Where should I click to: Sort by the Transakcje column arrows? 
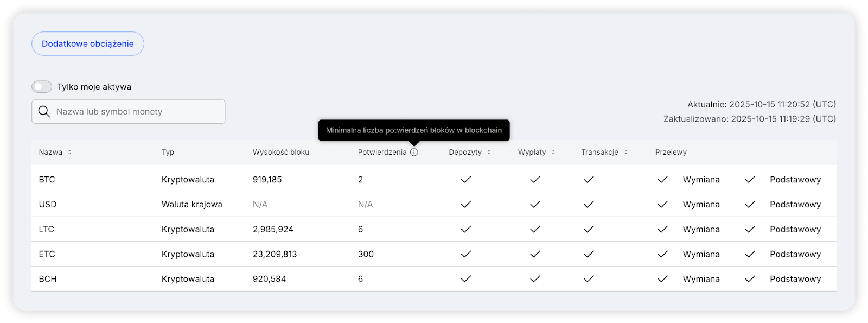pyautogui.click(x=626, y=153)
